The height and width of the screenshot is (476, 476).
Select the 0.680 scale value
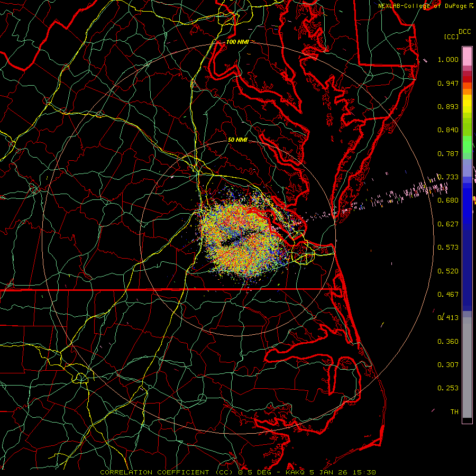tap(448, 200)
